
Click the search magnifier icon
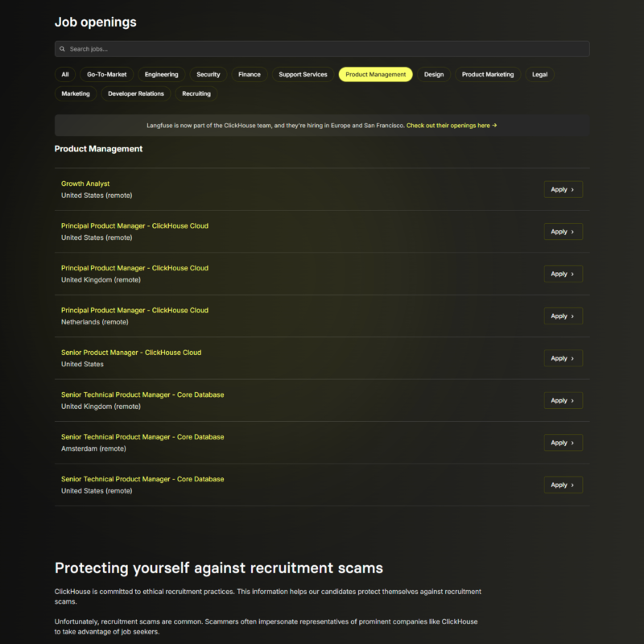[63, 49]
